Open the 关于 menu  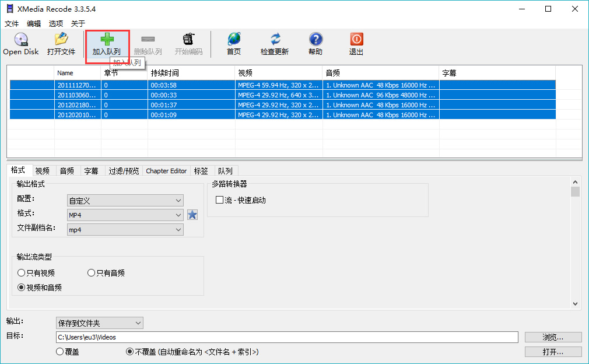[78, 24]
